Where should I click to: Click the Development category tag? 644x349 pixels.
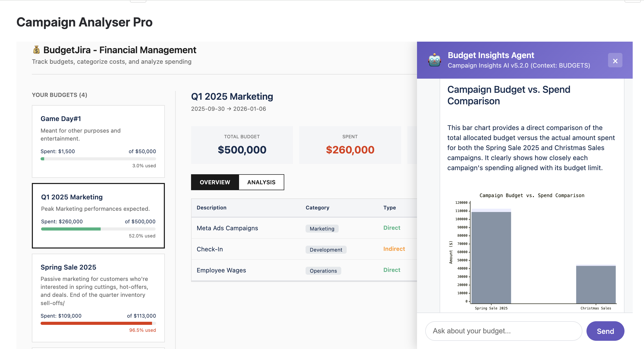326,250
